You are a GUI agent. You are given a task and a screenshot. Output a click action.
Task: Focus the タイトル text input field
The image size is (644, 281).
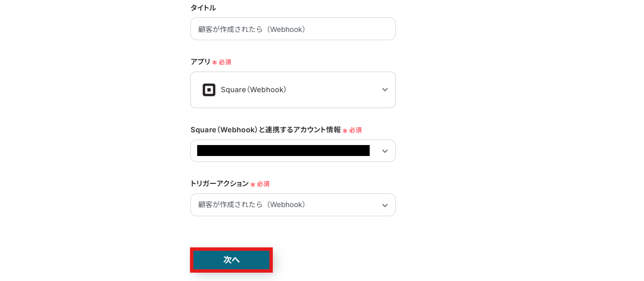[x=347, y=29]
